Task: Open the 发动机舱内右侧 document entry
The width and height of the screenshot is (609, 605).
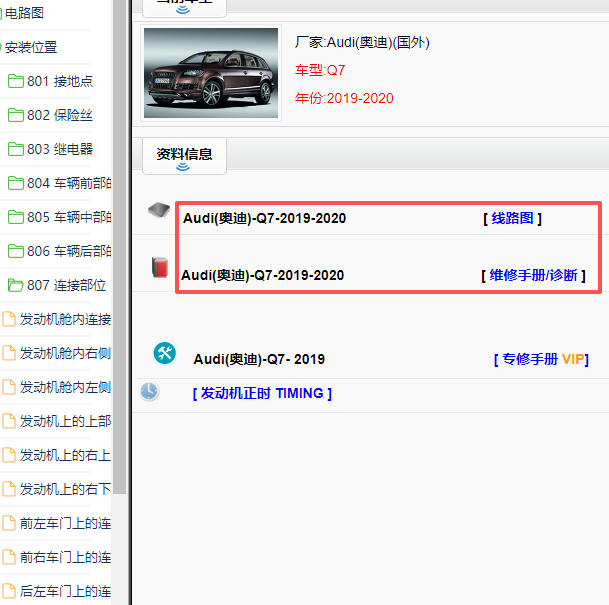Action: (x=66, y=353)
